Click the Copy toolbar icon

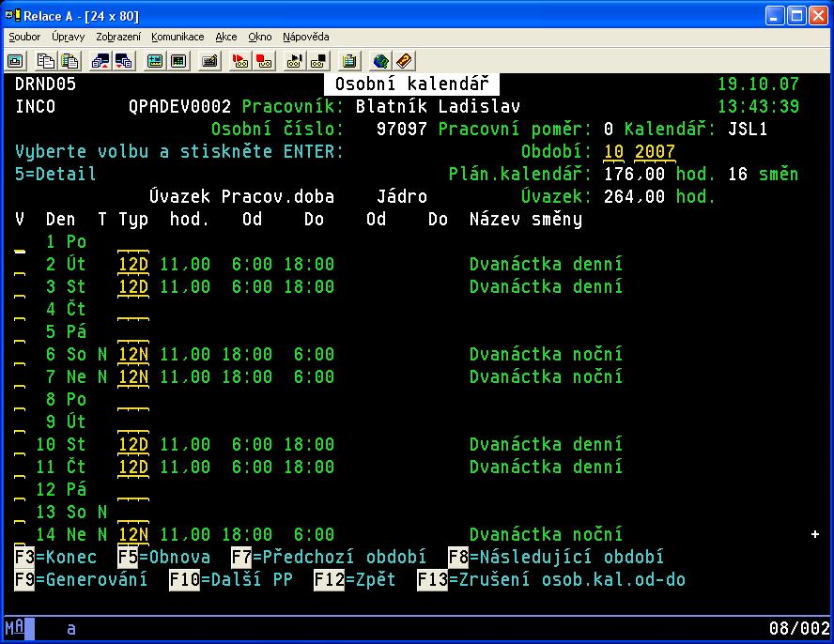tap(46, 61)
